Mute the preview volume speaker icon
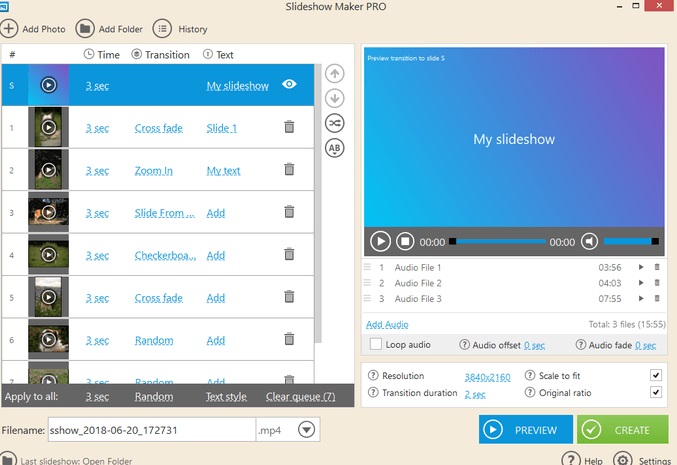This screenshot has width=677, height=465. [x=590, y=241]
